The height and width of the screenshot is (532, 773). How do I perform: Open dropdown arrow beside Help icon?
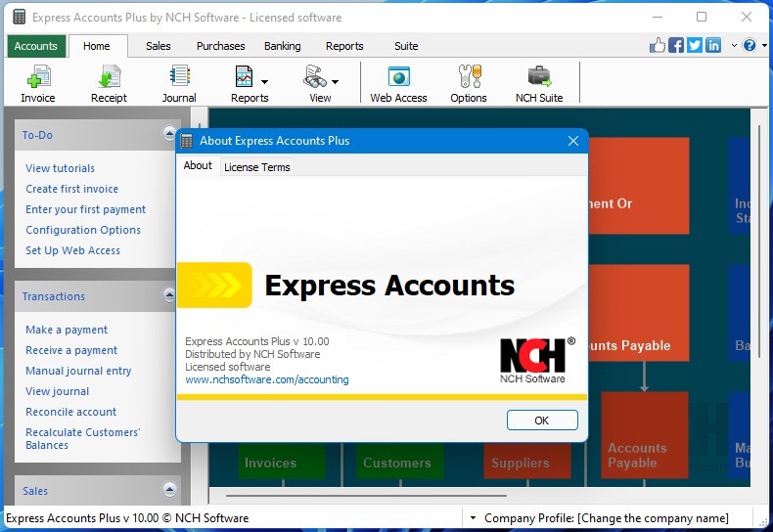[x=764, y=45]
